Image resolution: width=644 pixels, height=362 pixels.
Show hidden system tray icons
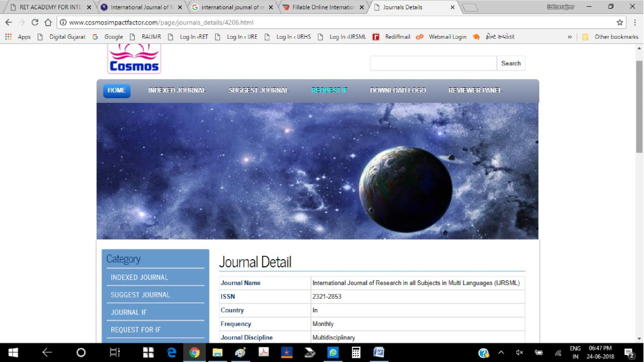tap(501, 353)
